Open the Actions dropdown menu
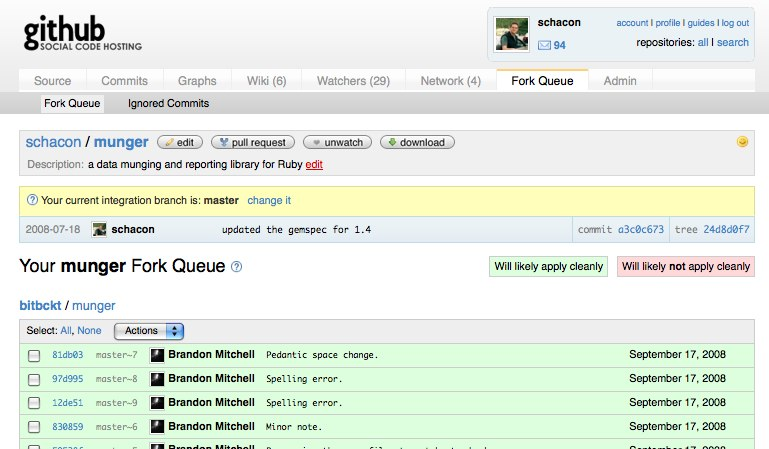The image size is (769, 449). point(149,331)
